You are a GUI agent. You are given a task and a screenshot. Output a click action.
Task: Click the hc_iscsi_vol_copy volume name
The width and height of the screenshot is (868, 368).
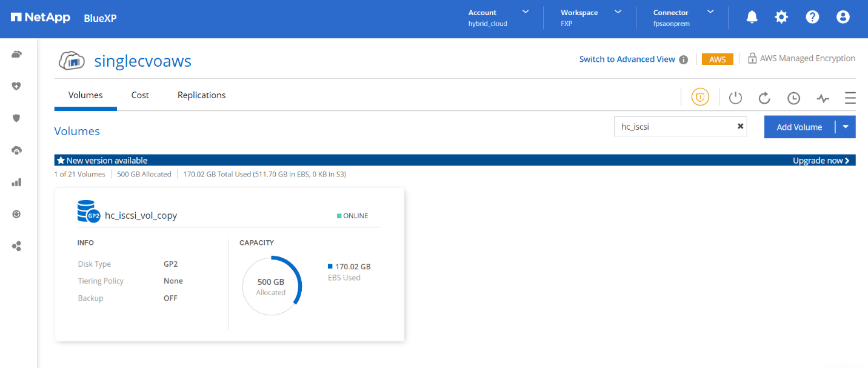[141, 215]
